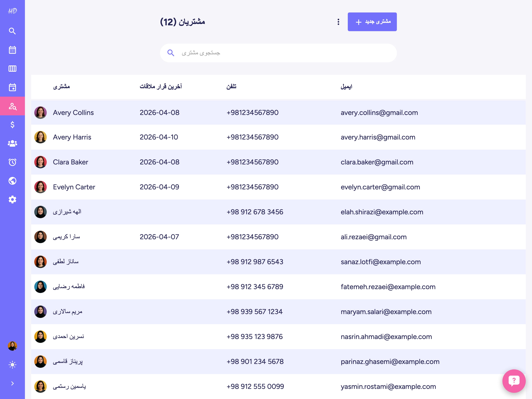Open the settings gear icon
Screen dimensions: 532x399
point(12,199)
